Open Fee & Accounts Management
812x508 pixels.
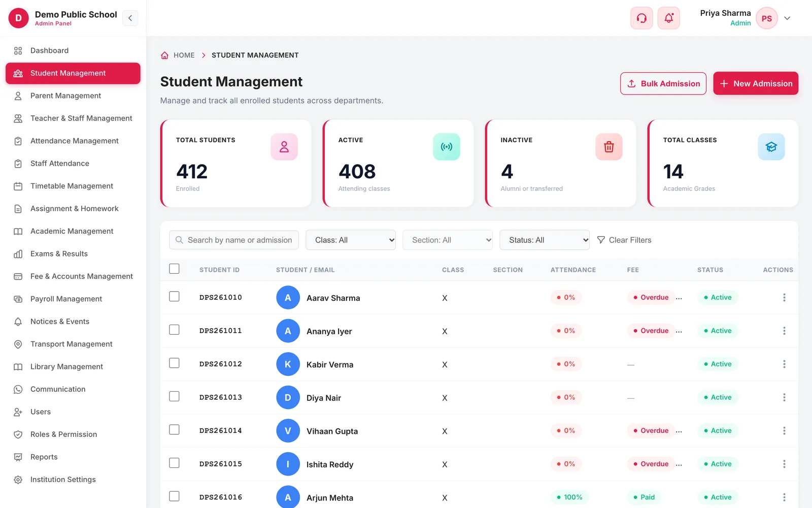[x=73, y=276]
